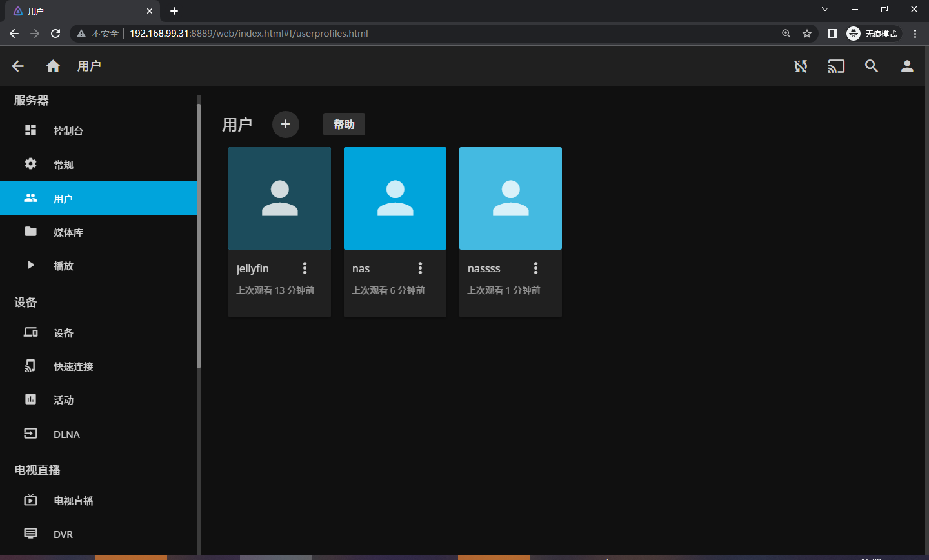This screenshot has width=929, height=560.
Task: Open the jellyfin user's three-dot menu
Action: [305, 268]
